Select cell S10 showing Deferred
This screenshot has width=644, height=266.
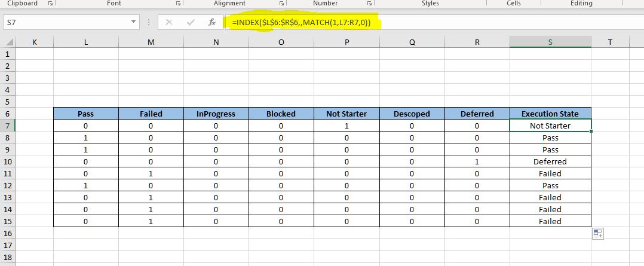tap(550, 161)
